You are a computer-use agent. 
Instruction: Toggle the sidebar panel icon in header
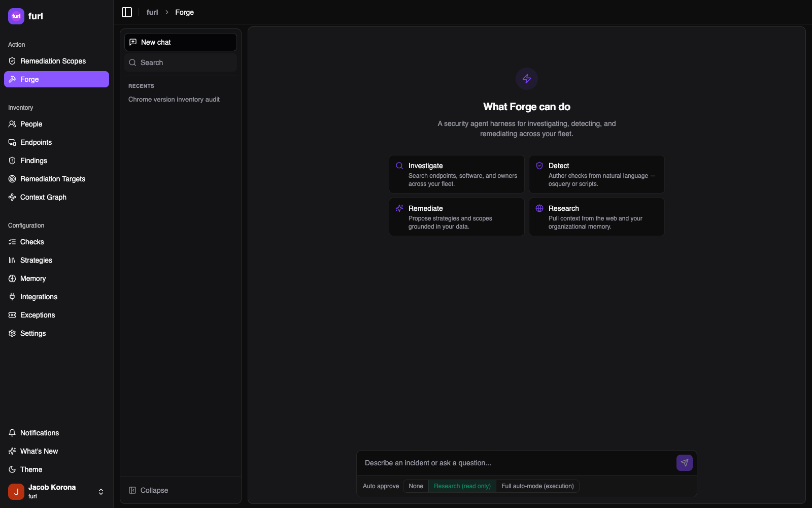[x=127, y=12]
